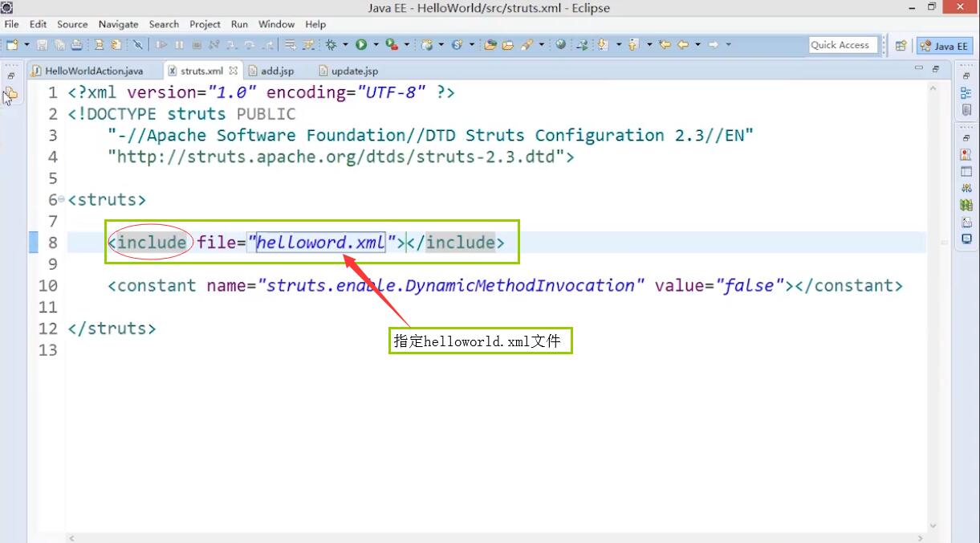Click the New file wizard icon
The width and height of the screenshot is (980, 543).
click(x=12, y=45)
